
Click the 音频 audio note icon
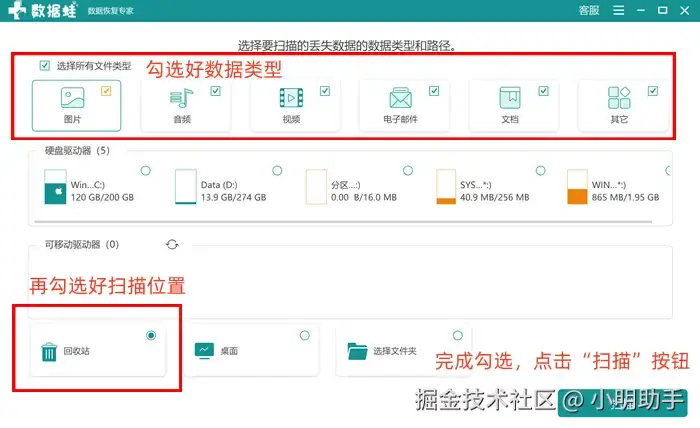click(181, 98)
